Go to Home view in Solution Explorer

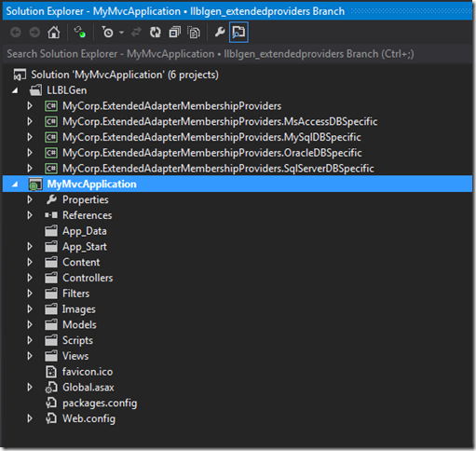coord(54,33)
